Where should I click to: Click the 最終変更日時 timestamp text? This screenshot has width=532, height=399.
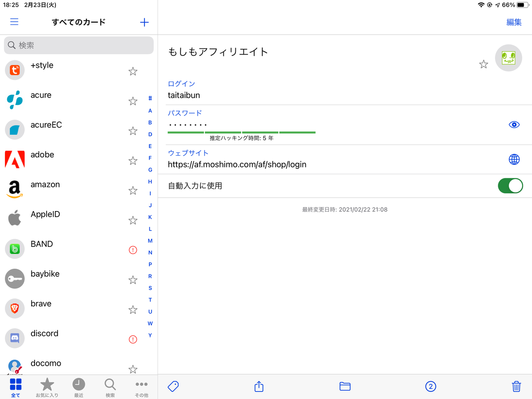coord(345,209)
